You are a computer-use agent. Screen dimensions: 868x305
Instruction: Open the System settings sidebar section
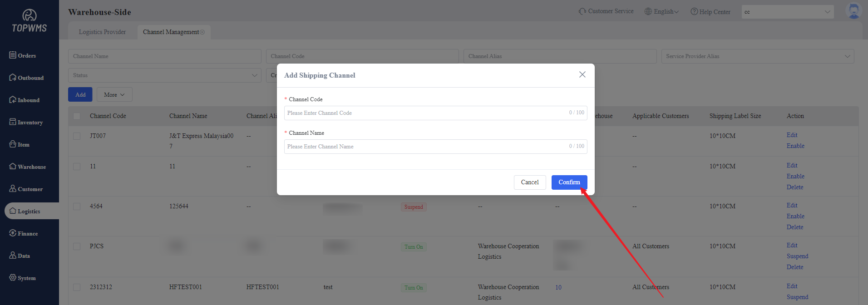coord(23,278)
